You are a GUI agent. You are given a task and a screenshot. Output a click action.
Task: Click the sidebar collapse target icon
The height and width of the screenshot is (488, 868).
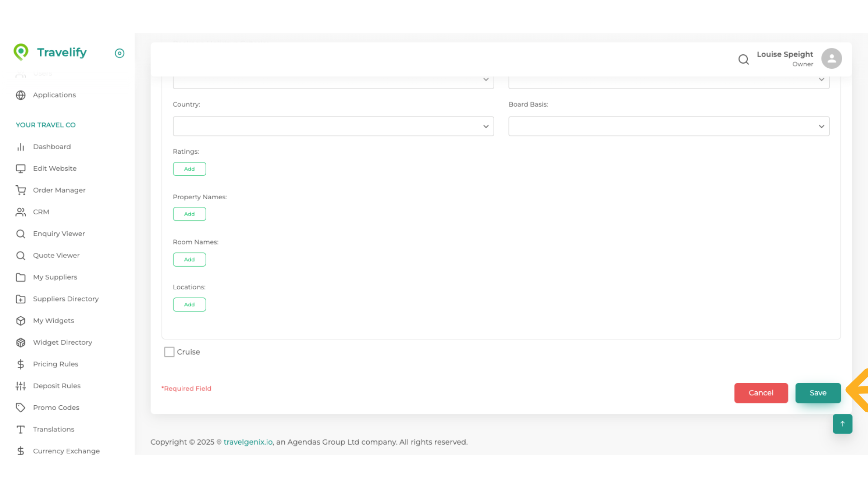(x=119, y=53)
